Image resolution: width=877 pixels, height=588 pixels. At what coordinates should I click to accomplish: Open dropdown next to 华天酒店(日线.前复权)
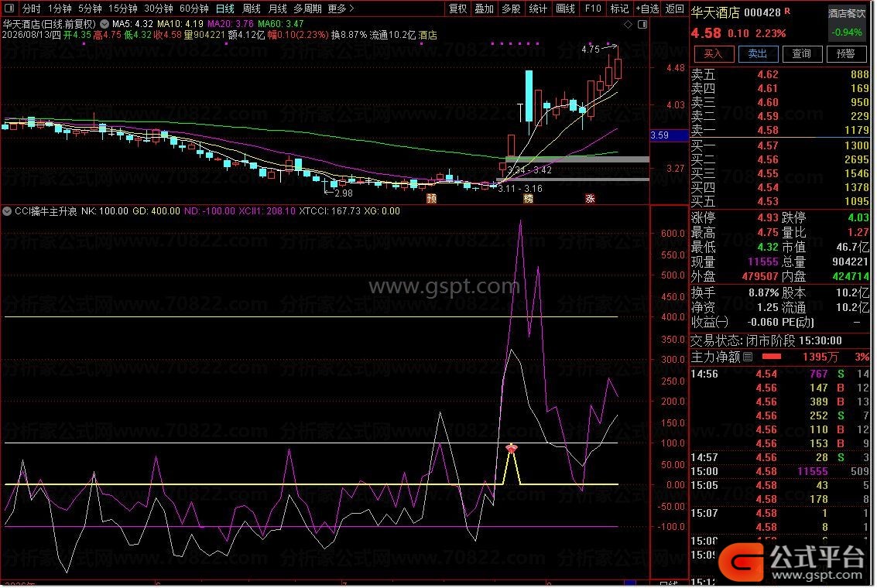pyautogui.click(x=104, y=24)
